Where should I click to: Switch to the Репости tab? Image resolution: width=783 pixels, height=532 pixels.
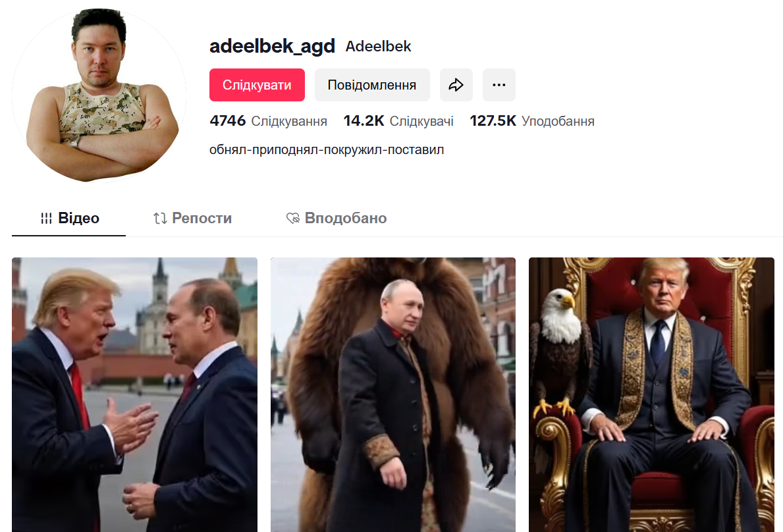192,219
